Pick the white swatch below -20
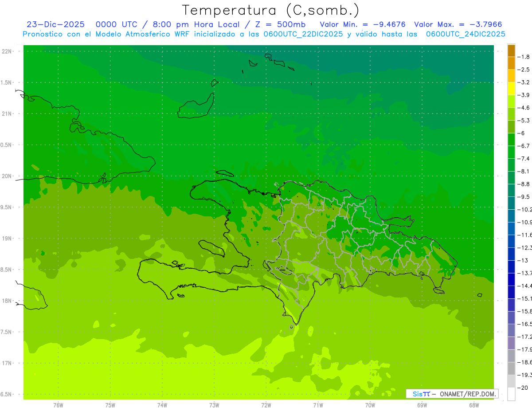The height and width of the screenshot is (411, 532). point(511,394)
